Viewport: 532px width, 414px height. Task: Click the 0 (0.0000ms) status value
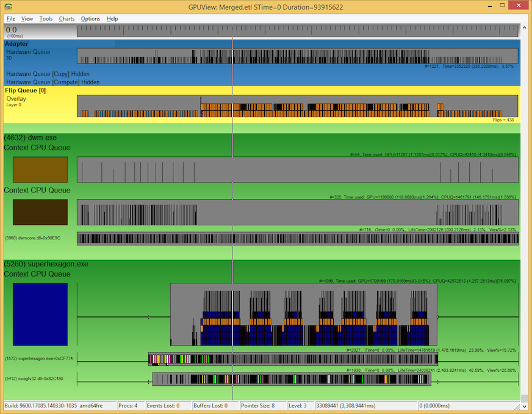pos(434,405)
